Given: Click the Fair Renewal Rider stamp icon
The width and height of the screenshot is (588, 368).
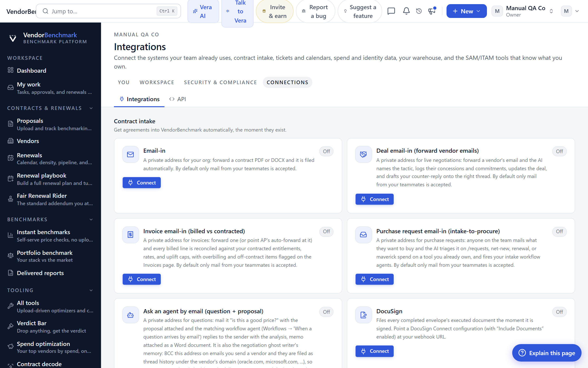Looking at the screenshot, I should click(10, 199).
